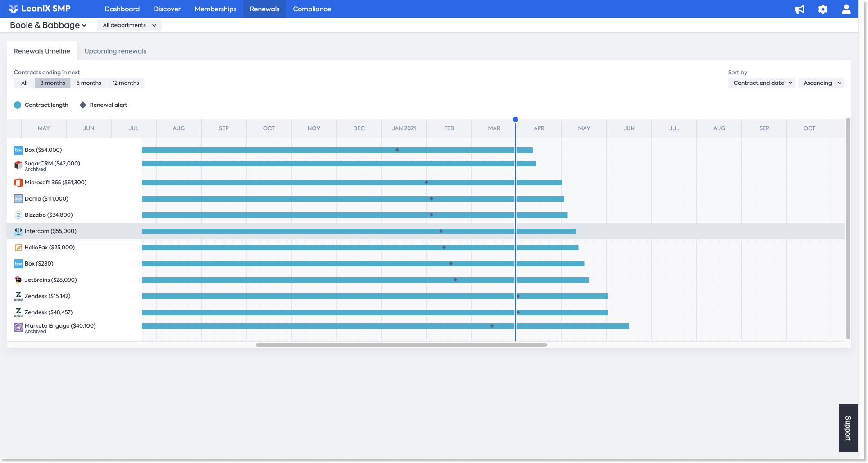This screenshot has height=463, width=868.
Task: Click the today marker dot on timeline
Action: [515, 119]
